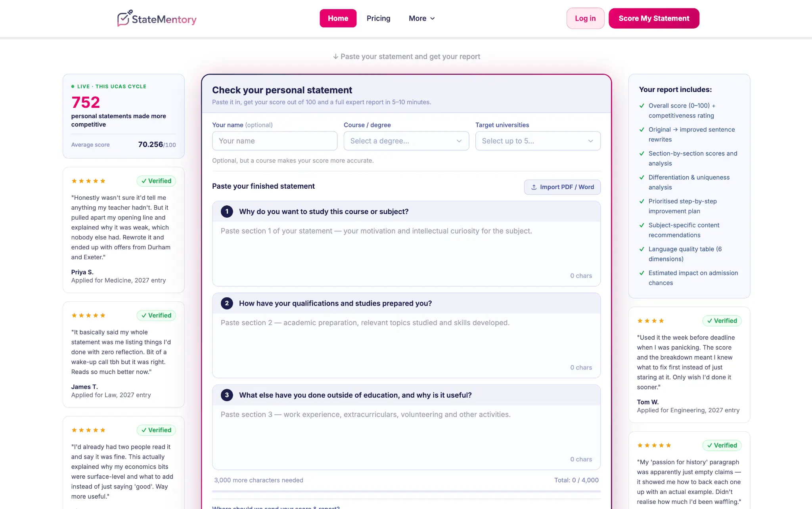Click Verified badge on history passion review
812x509 pixels.
tap(722, 445)
